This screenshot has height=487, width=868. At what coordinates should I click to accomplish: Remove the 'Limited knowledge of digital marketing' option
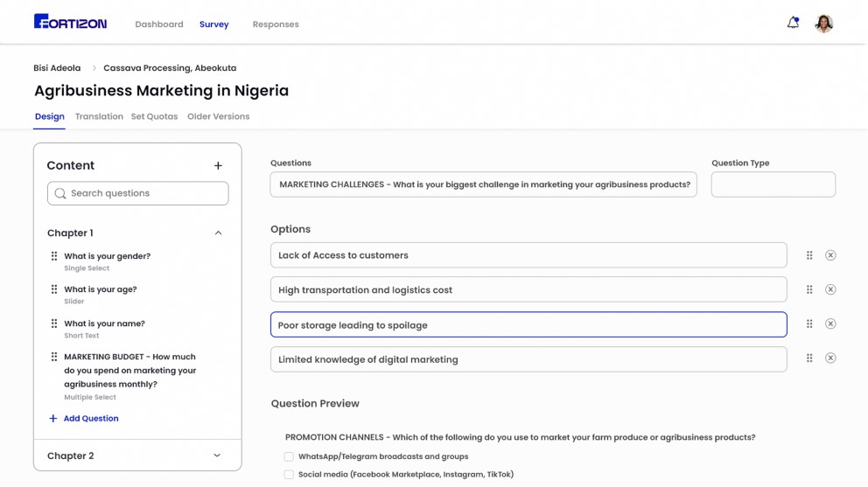pyautogui.click(x=830, y=358)
